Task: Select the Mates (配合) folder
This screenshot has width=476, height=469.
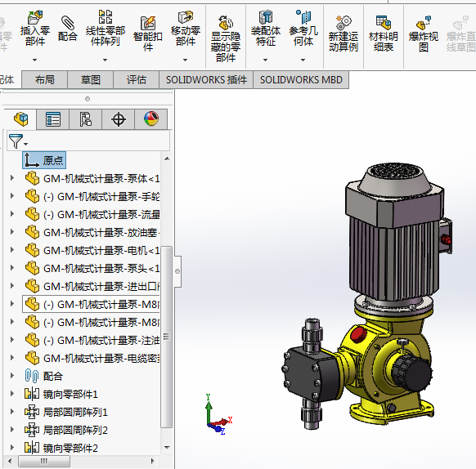Action: tap(43, 376)
